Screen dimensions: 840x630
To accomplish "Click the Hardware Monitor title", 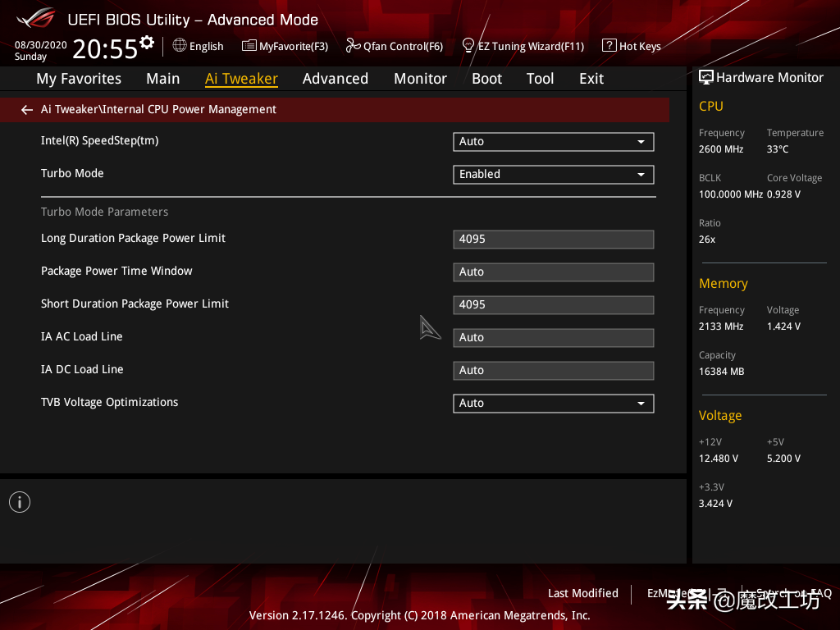I will click(769, 78).
